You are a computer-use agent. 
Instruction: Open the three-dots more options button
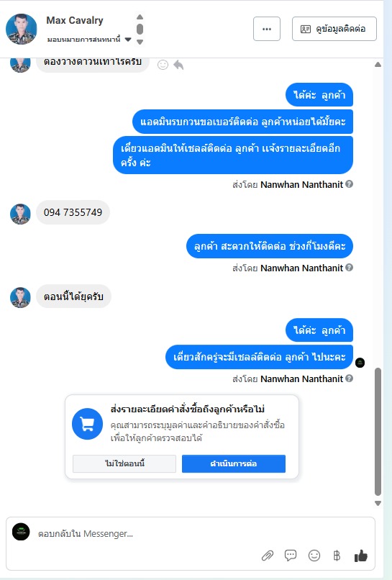(x=267, y=29)
